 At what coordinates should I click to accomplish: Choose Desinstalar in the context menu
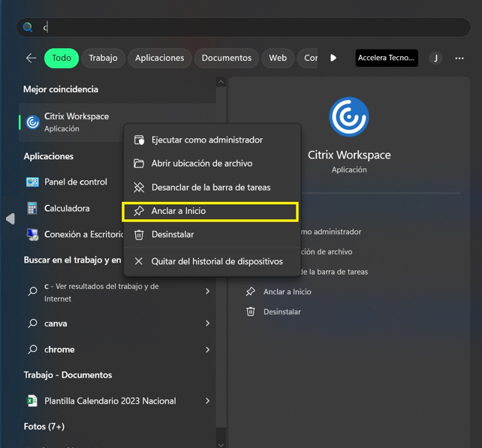coord(212,235)
